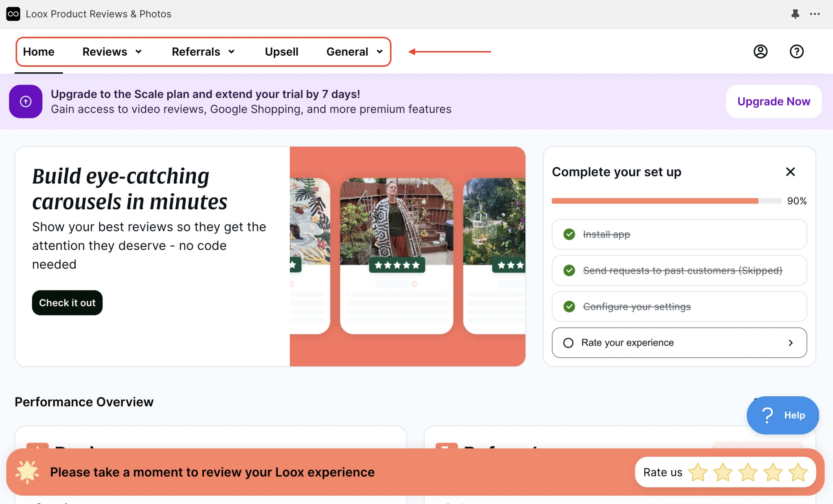Click the pin icon in the top bar
833x504 pixels.
796,14
